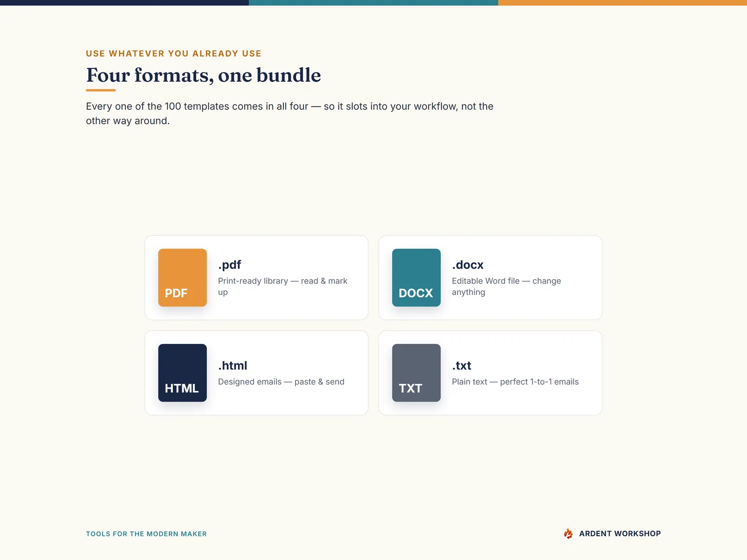
Task: Click 'Print-ready library — read & mark up' text
Action: tap(283, 287)
